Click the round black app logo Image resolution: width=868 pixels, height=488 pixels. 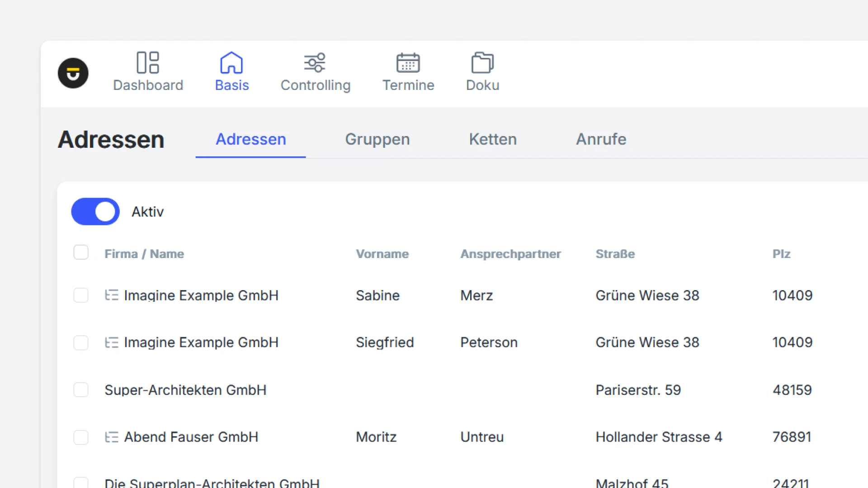73,73
